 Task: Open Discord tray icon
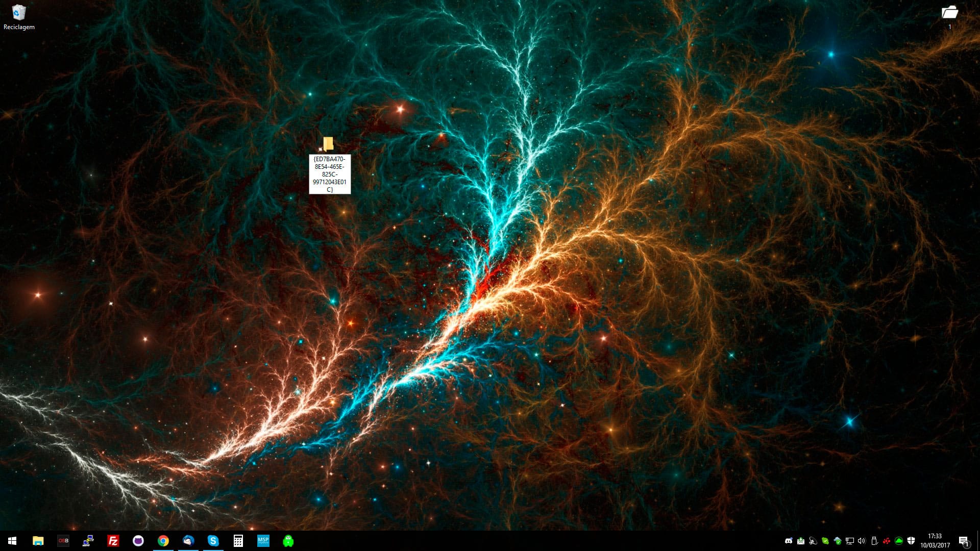(789, 541)
